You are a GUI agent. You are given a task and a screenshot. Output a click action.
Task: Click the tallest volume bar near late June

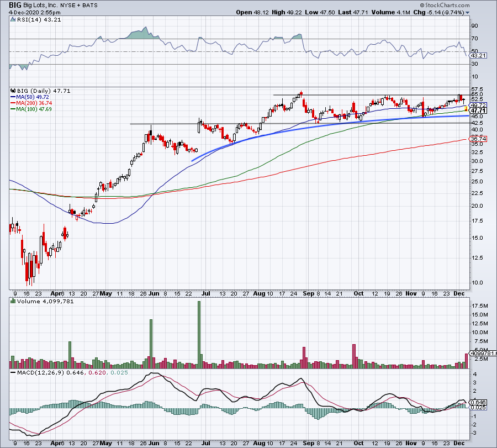pos(199,335)
